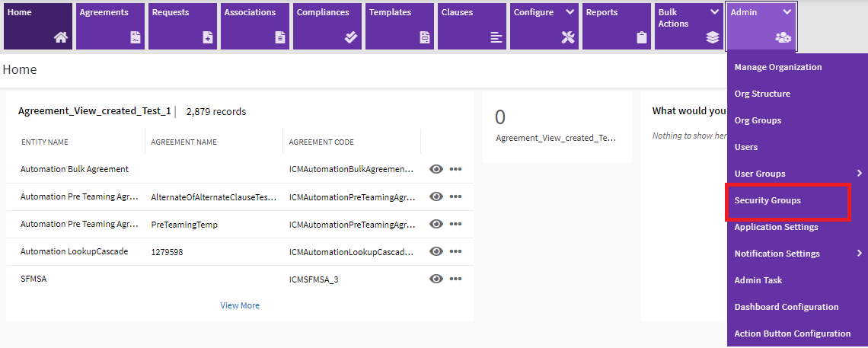This screenshot has height=348, width=868.
Task: Expand the Bulk Actions dropdown
Action: (x=714, y=13)
